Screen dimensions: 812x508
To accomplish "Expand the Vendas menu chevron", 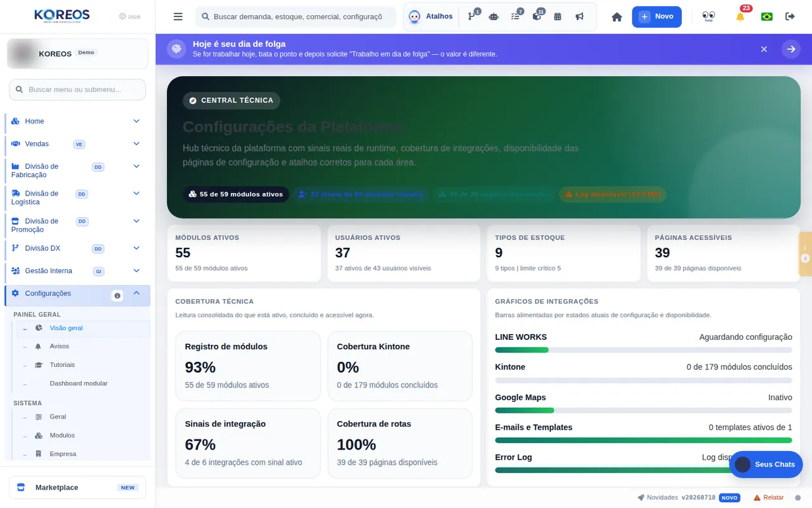I will click(x=136, y=144).
